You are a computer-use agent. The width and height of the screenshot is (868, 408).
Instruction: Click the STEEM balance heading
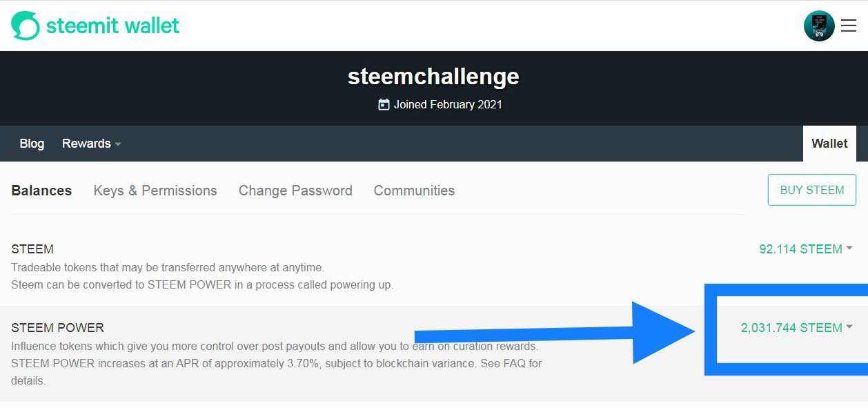[x=32, y=249]
